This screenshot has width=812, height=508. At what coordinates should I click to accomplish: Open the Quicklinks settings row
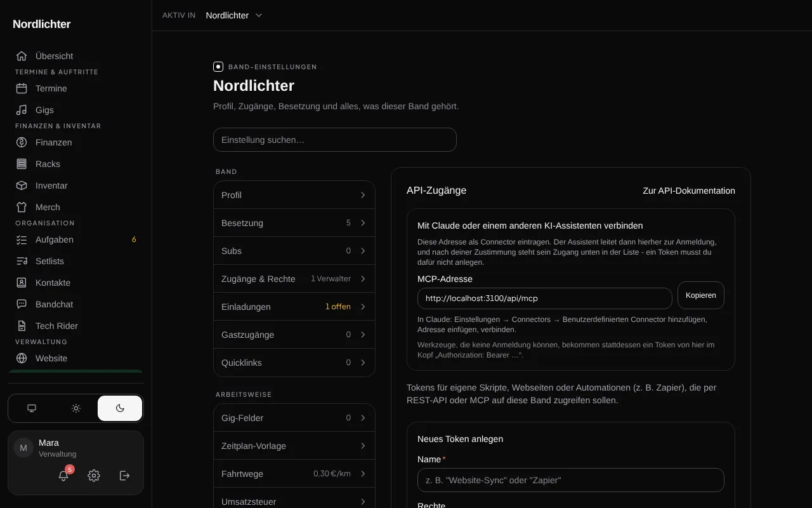click(x=294, y=363)
